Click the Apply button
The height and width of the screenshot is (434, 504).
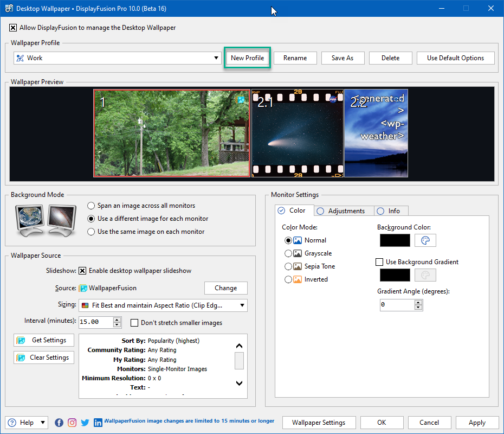click(477, 423)
